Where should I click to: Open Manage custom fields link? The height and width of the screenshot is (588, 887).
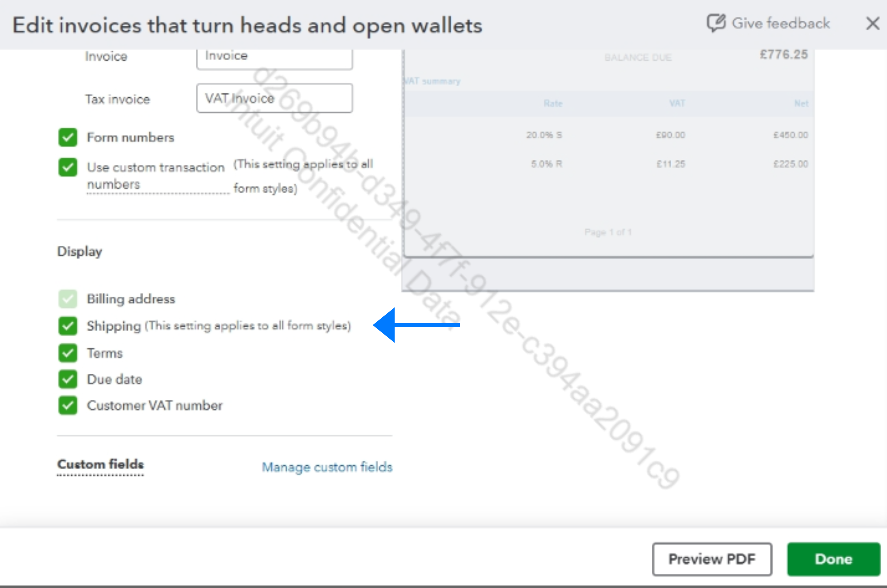coord(327,467)
